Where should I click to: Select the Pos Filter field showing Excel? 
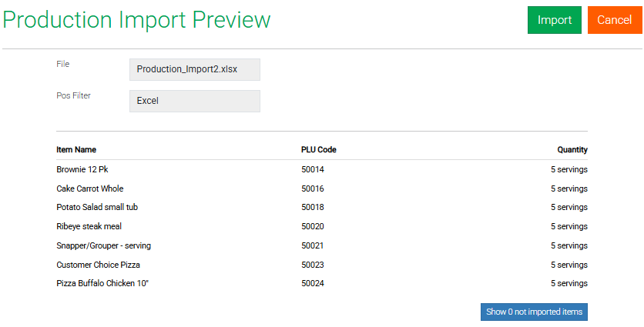pyautogui.click(x=194, y=101)
